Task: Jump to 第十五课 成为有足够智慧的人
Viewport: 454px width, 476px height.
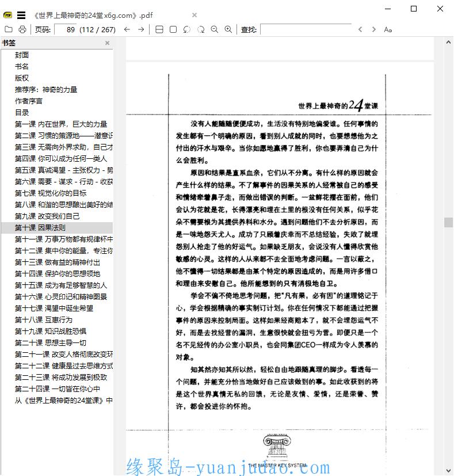Action: click(61, 285)
